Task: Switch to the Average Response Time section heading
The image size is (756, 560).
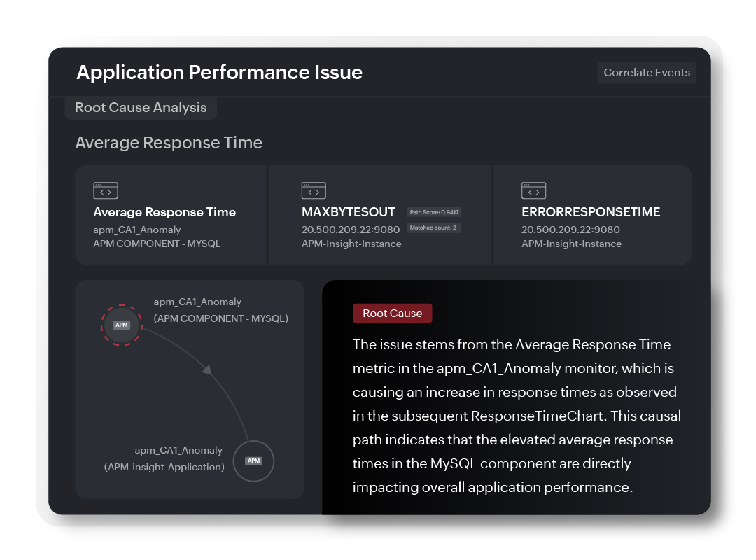Action: click(168, 142)
